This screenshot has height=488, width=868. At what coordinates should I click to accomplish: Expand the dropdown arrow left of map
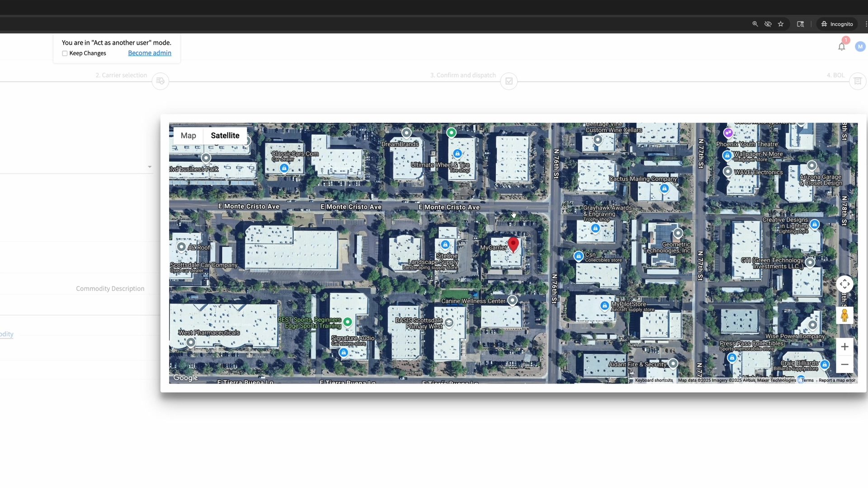coord(150,167)
